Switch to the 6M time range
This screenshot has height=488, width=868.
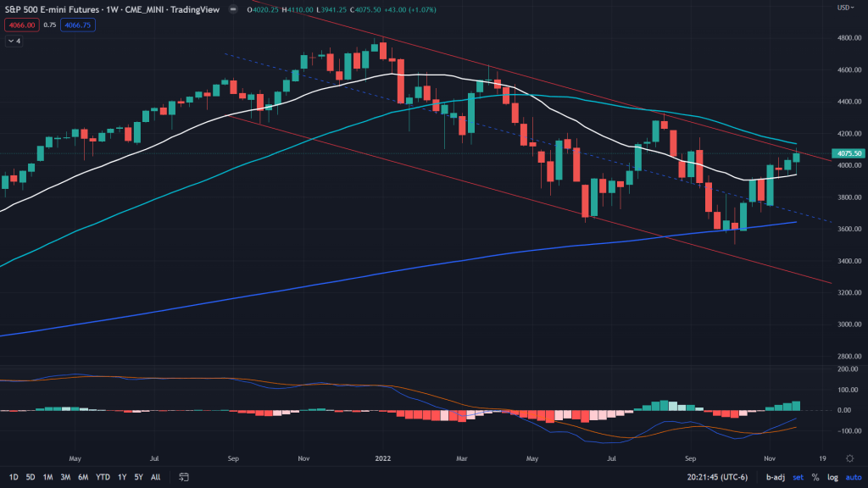(83, 477)
